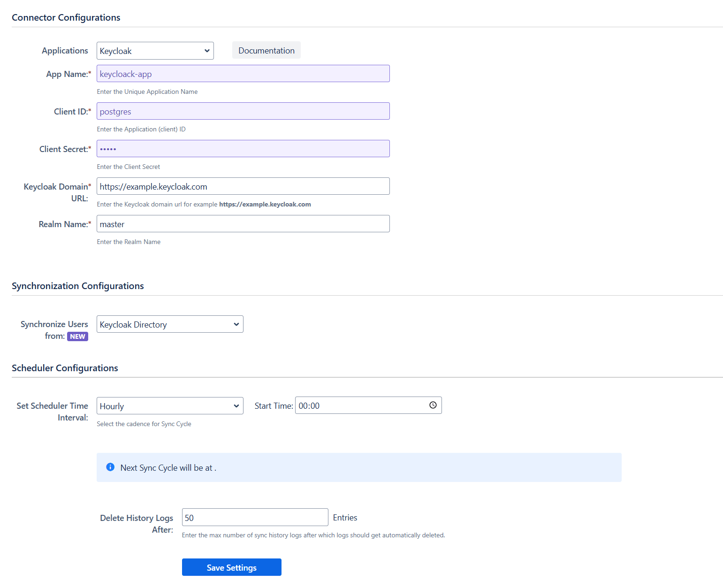Screen dimensions: 723x588
Task: Click the max sync history logs description text
Action: click(313, 535)
